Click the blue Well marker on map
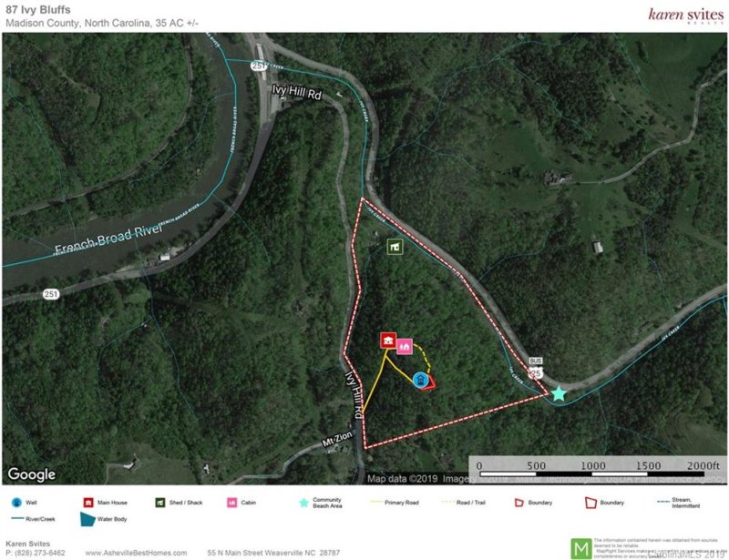The image size is (729, 560). pyautogui.click(x=420, y=380)
